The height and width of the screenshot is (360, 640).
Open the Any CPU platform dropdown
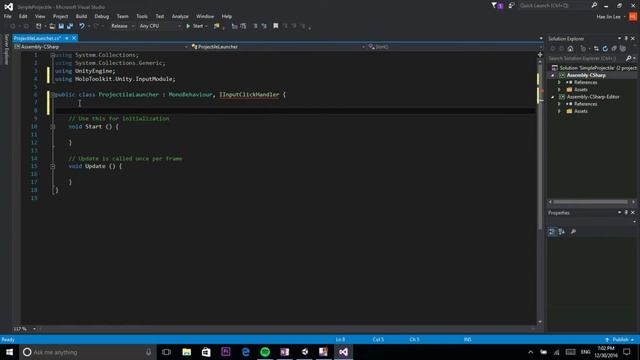click(160, 26)
